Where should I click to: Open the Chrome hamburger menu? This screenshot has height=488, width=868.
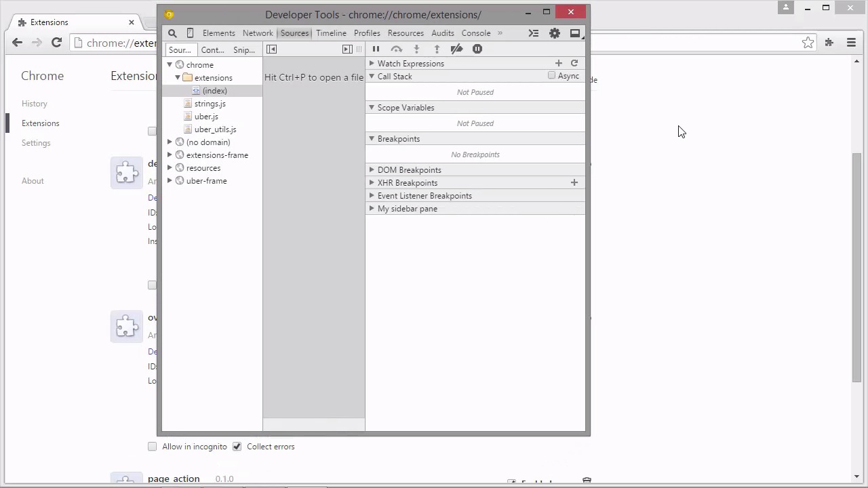coord(851,43)
